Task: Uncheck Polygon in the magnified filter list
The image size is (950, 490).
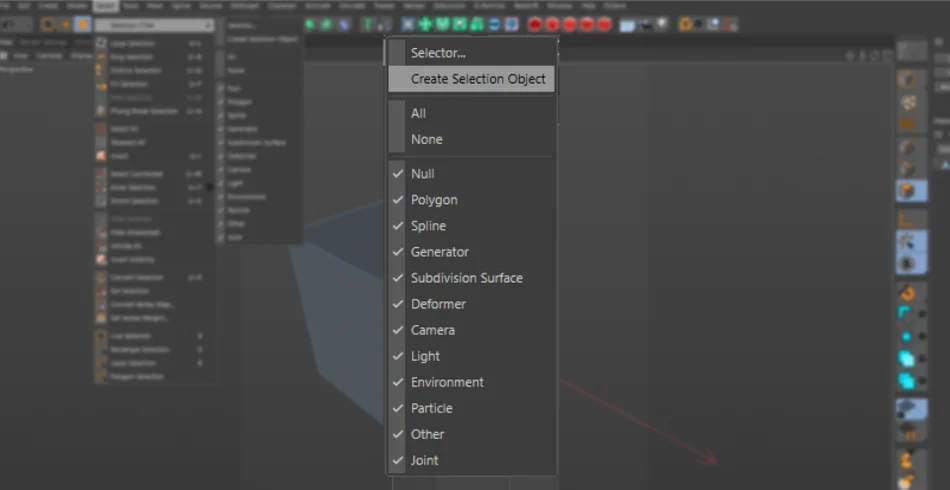Action: (x=470, y=200)
